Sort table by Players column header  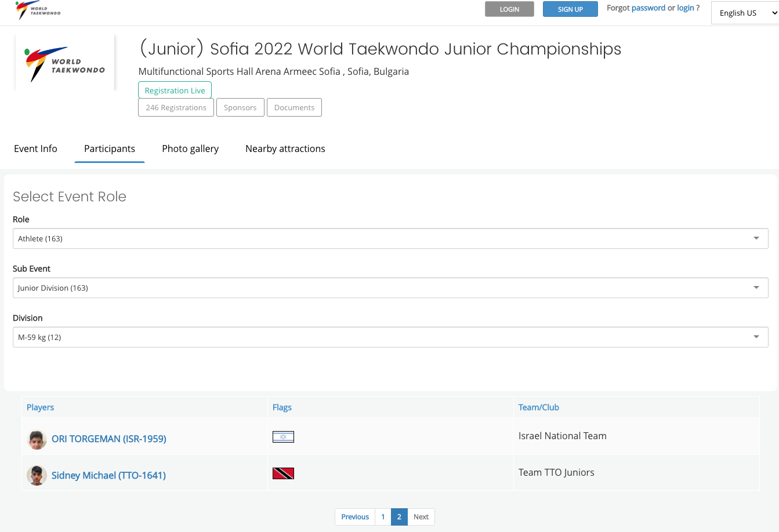point(40,407)
